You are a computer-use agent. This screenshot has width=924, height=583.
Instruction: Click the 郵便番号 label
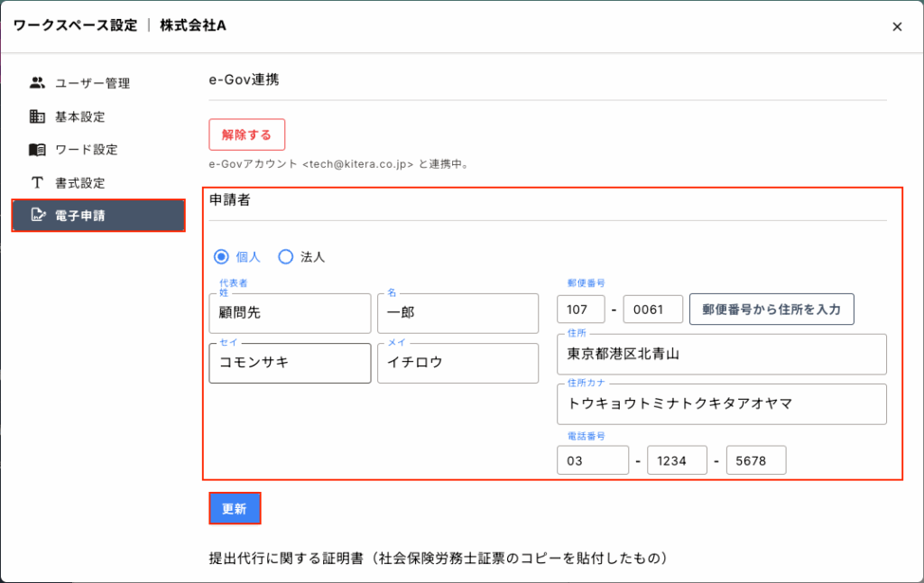click(x=587, y=283)
